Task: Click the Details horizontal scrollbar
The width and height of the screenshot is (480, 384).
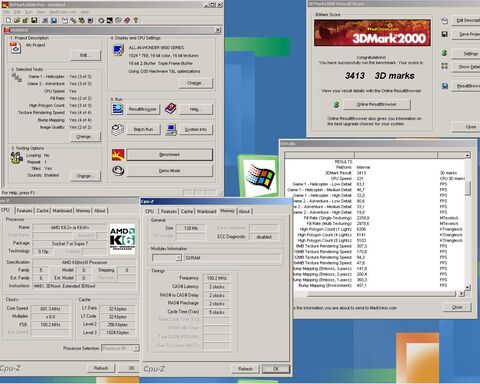Action: [x=381, y=294]
